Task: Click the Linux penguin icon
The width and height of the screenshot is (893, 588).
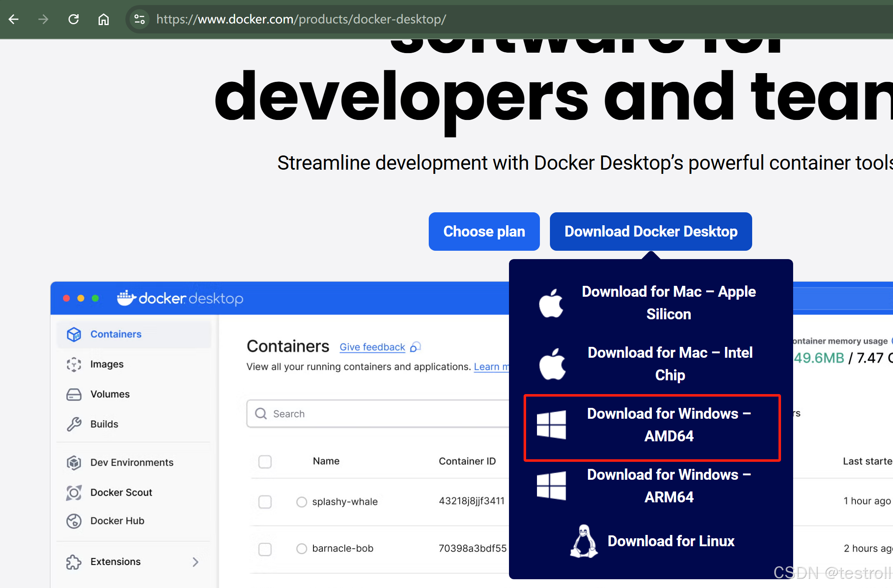Action: point(584,542)
